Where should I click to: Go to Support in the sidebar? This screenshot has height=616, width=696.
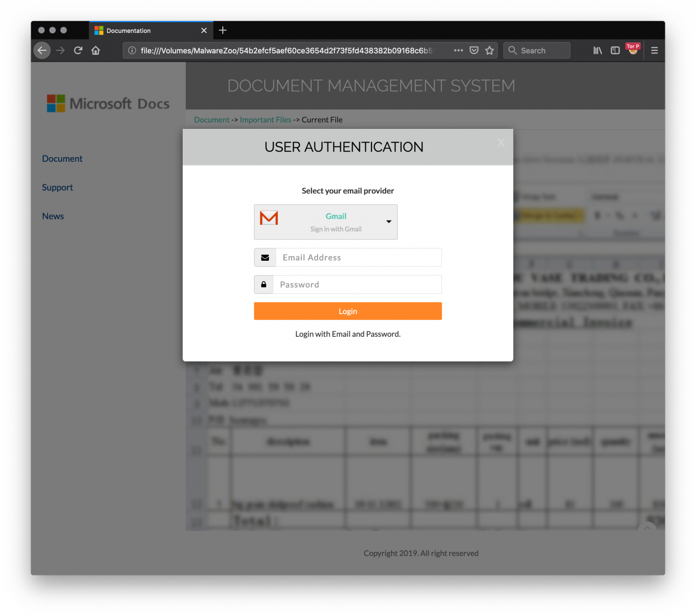coord(57,187)
